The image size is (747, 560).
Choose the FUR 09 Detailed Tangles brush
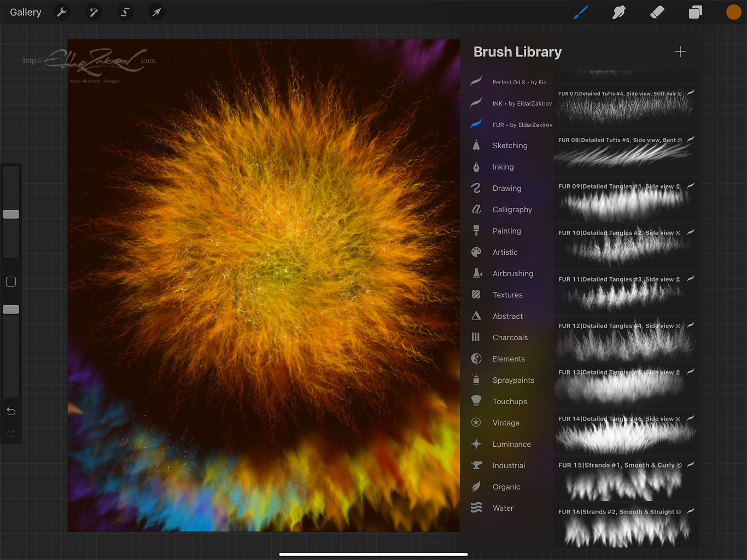pos(625,199)
